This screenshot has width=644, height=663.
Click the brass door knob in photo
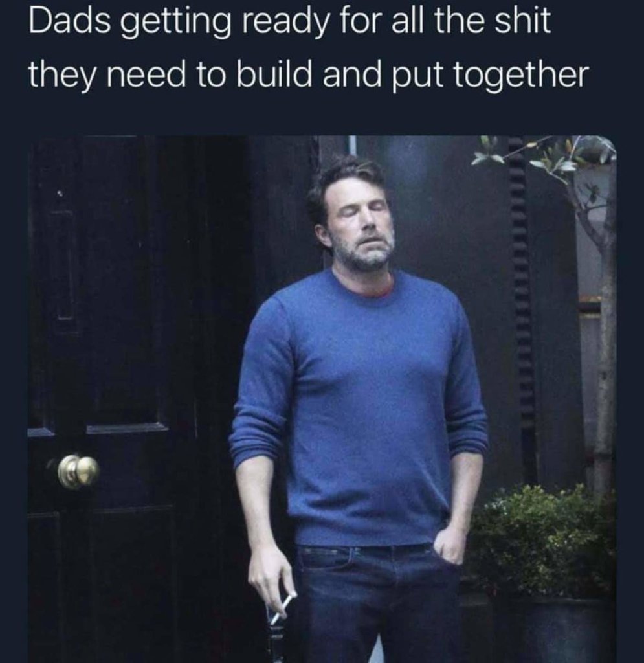point(78,471)
